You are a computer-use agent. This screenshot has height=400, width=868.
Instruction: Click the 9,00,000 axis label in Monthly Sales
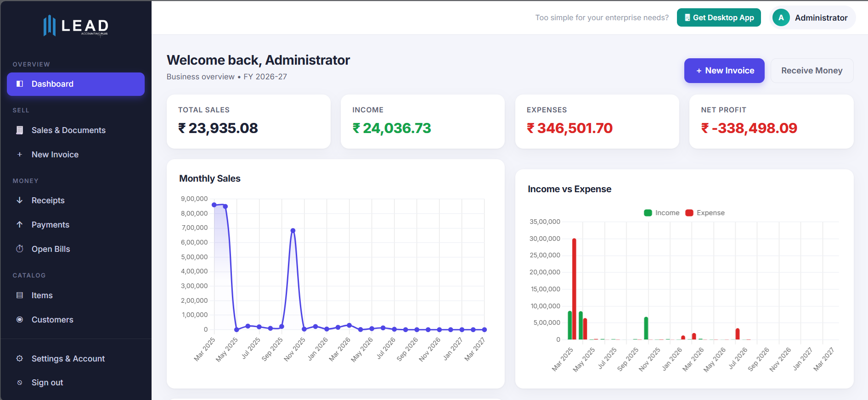194,199
